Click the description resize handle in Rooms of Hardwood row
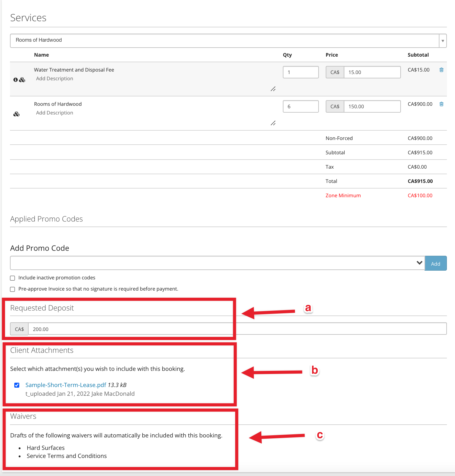This screenshot has width=455, height=476. pyautogui.click(x=273, y=123)
